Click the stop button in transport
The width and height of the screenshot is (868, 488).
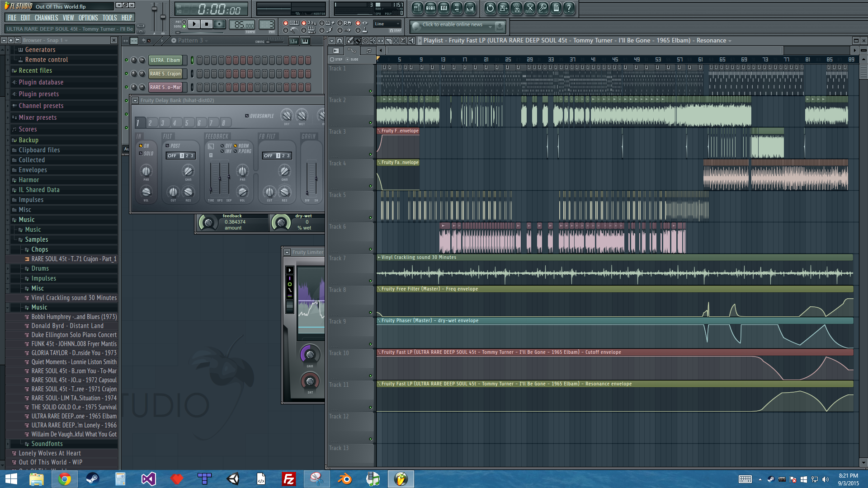(207, 24)
